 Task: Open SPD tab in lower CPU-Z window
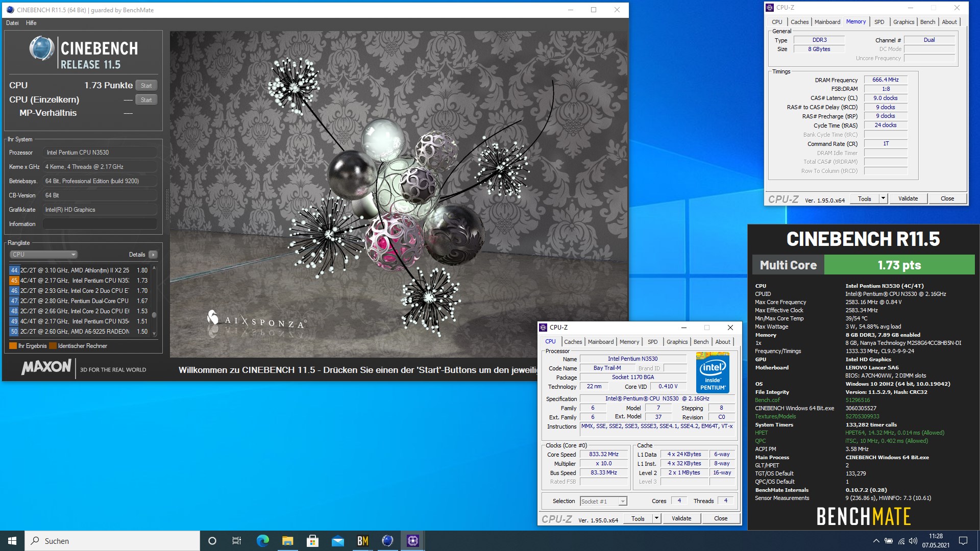click(x=652, y=342)
